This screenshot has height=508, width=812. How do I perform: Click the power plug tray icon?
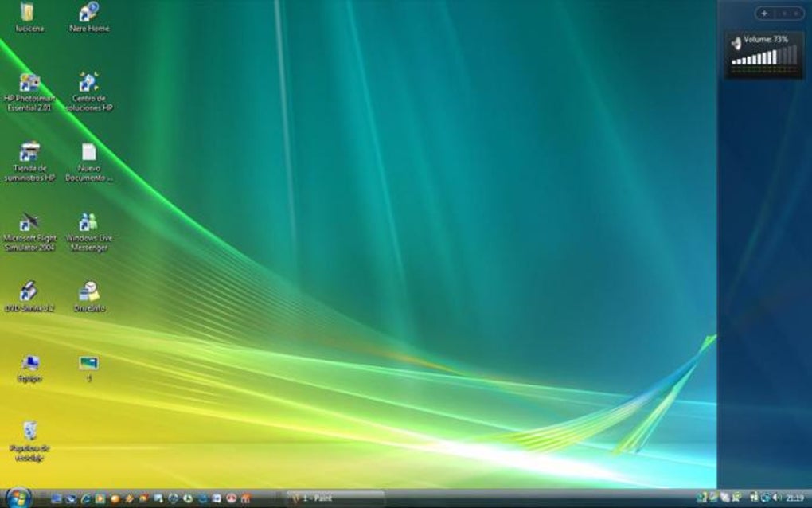754,498
